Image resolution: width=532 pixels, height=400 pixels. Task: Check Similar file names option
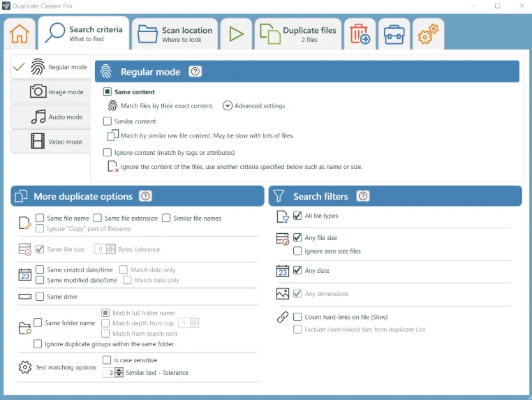tap(166, 218)
